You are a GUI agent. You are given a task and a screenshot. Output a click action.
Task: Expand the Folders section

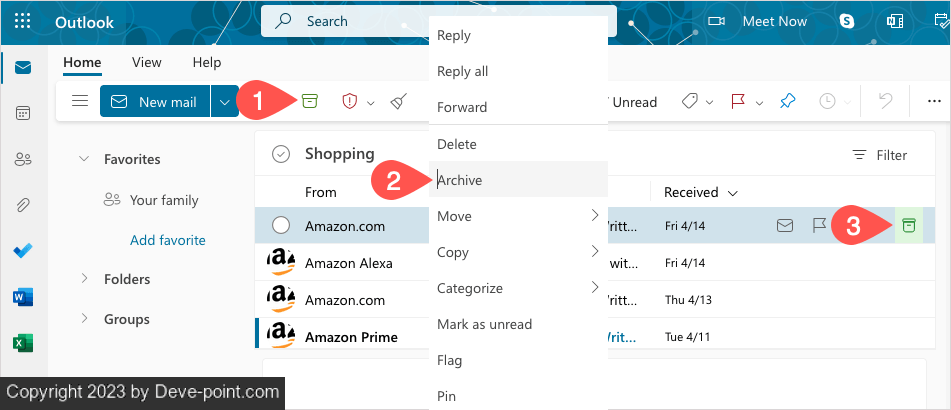click(84, 279)
